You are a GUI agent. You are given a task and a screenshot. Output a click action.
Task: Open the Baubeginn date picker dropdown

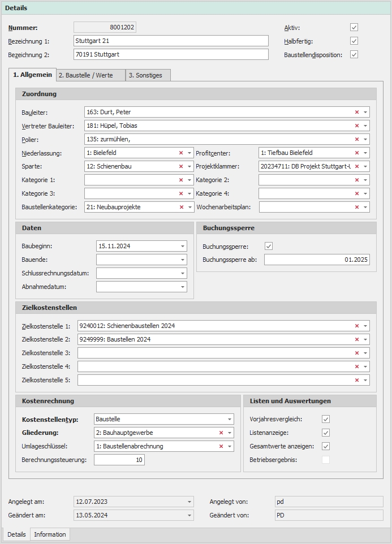tap(183, 246)
